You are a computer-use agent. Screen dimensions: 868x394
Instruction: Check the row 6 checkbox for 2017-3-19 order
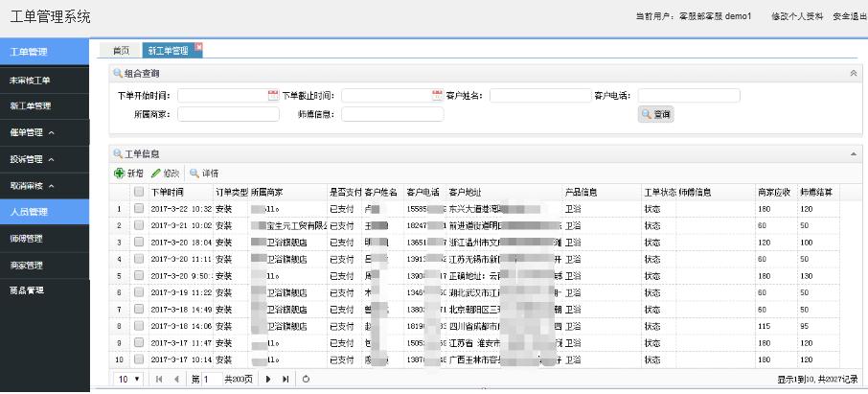139,291
